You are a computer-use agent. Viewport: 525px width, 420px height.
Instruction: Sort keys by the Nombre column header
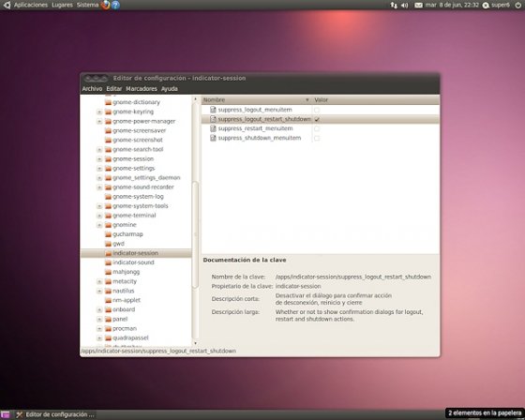point(256,99)
